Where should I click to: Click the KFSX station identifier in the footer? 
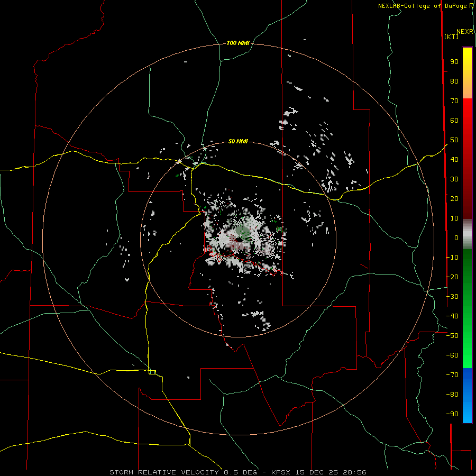pos(281,472)
